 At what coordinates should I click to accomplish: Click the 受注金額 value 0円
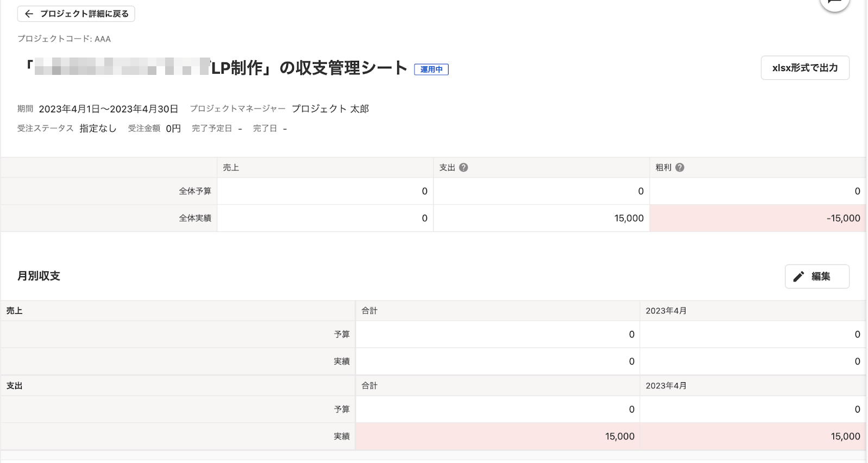[x=173, y=129]
